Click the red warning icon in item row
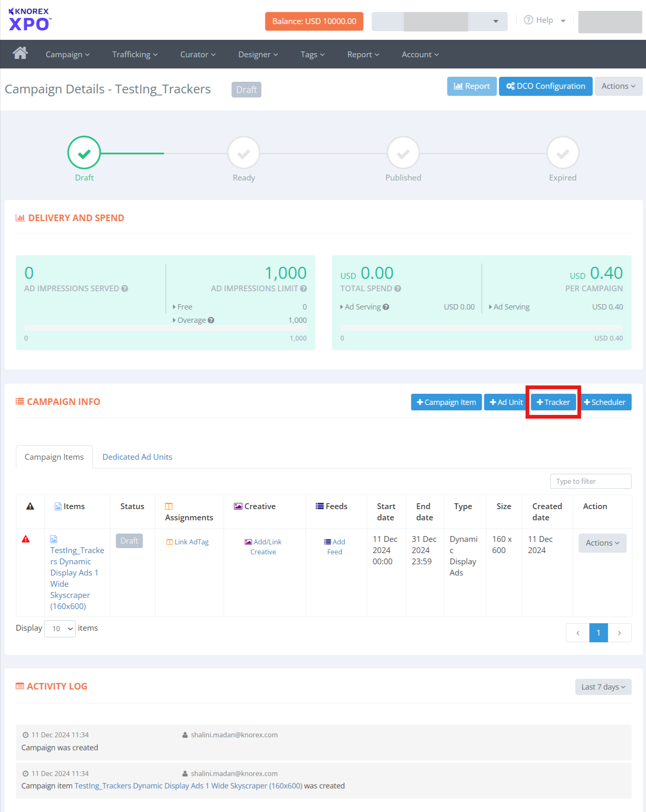This screenshot has height=812, width=646. (x=26, y=539)
